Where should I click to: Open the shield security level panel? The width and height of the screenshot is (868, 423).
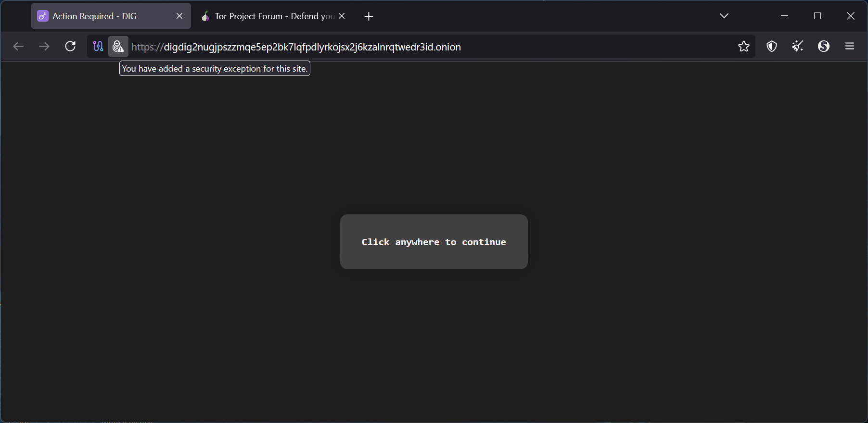coord(772,46)
